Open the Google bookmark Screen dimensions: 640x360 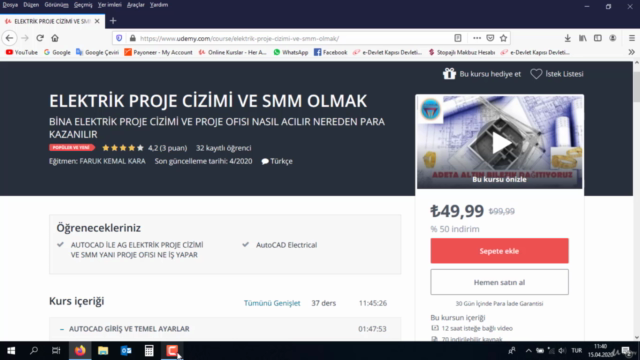(57, 52)
